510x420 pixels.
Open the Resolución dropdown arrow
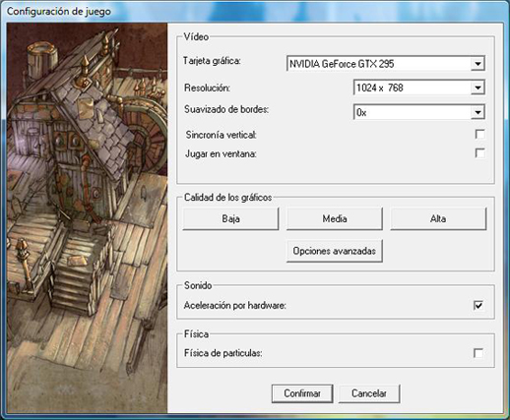[478, 88]
